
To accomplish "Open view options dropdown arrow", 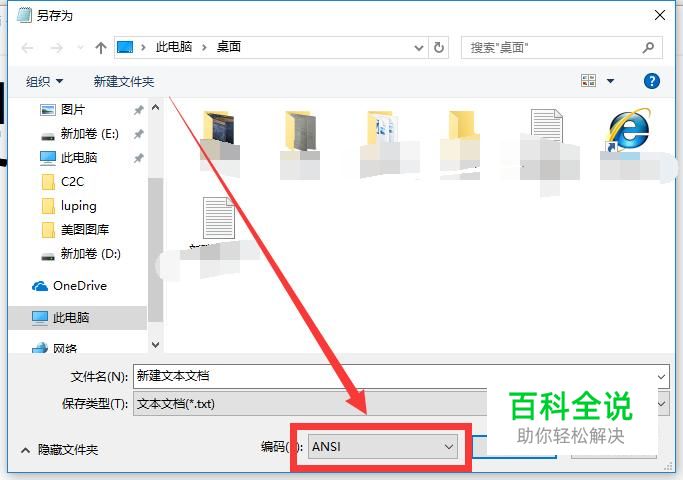I will coord(610,81).
